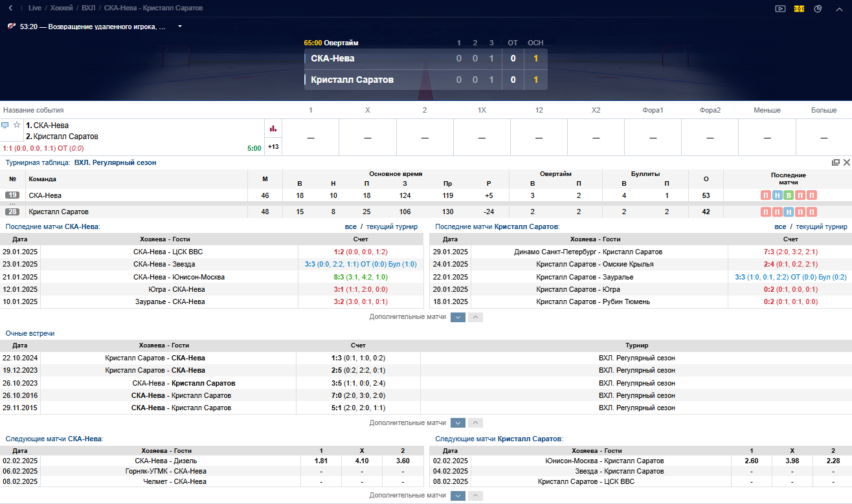Image resolution: width=852 pixels, height=504 pixels.
Task: Open the video broadcast icon in header
Action: 780,8
